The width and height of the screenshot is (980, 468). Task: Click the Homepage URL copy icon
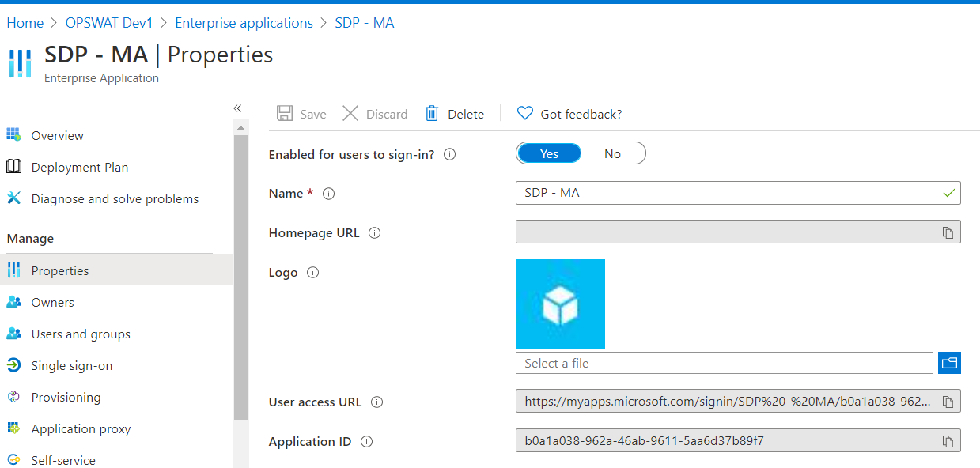pyautogui.click(x=948, y=232)
